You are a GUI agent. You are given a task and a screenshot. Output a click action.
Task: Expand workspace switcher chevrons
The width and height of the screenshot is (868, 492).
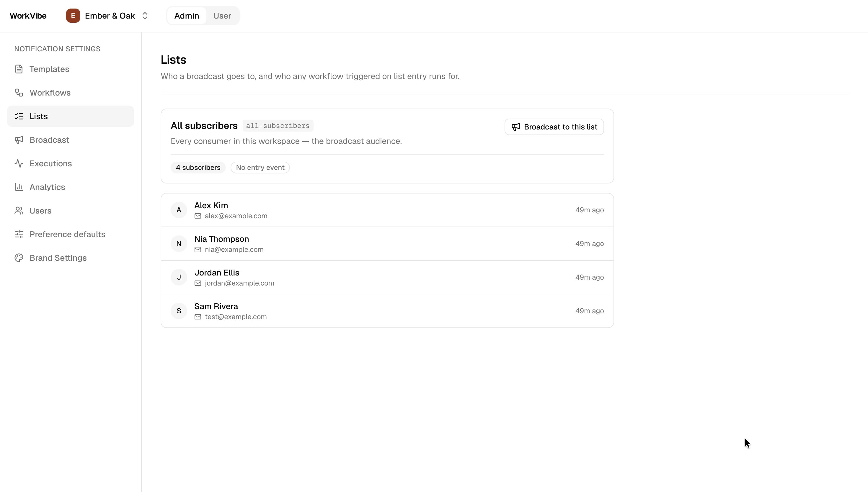(145, 16)
